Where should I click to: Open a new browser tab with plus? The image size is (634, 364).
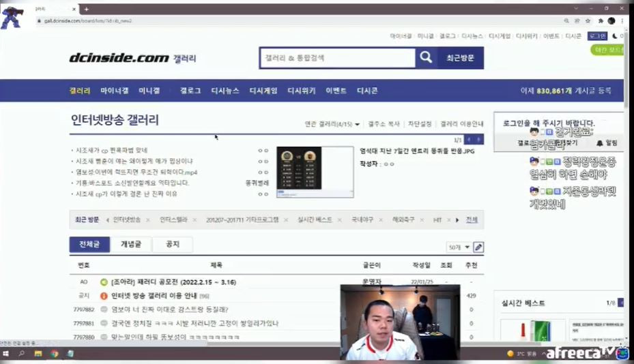point(87,9)
